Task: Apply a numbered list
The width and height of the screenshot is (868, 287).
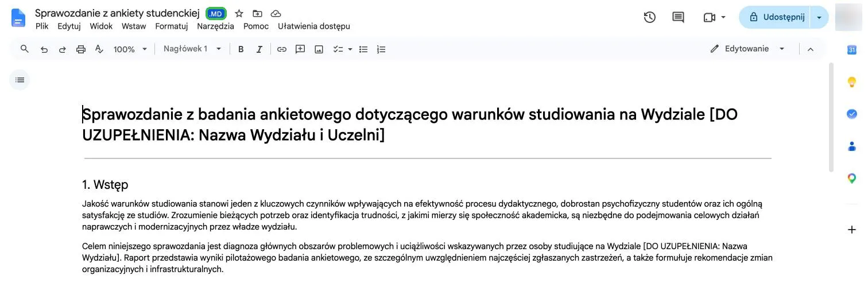Action: point(381,49)
